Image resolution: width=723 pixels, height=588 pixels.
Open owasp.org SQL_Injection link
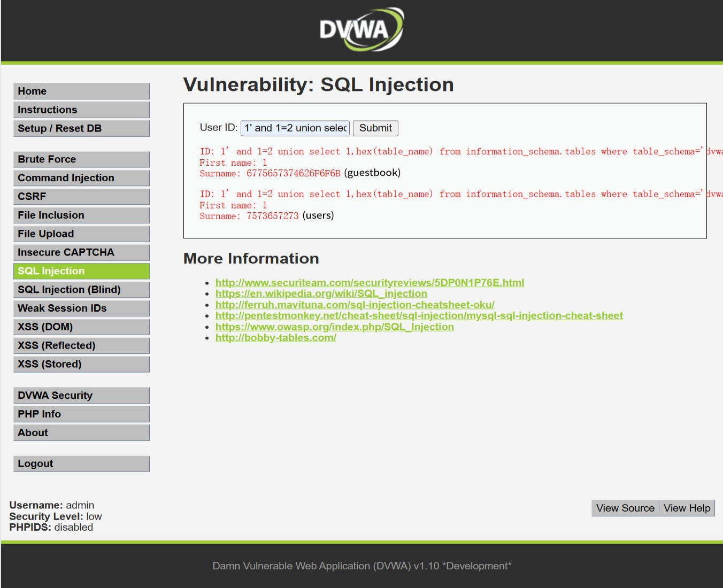[x=335, y=327]
